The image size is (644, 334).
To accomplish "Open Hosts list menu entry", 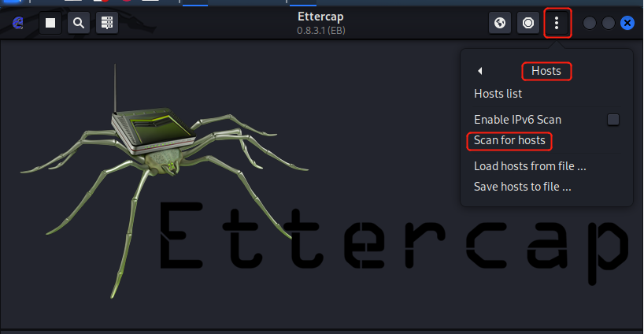I will click(x=498, y=94).
